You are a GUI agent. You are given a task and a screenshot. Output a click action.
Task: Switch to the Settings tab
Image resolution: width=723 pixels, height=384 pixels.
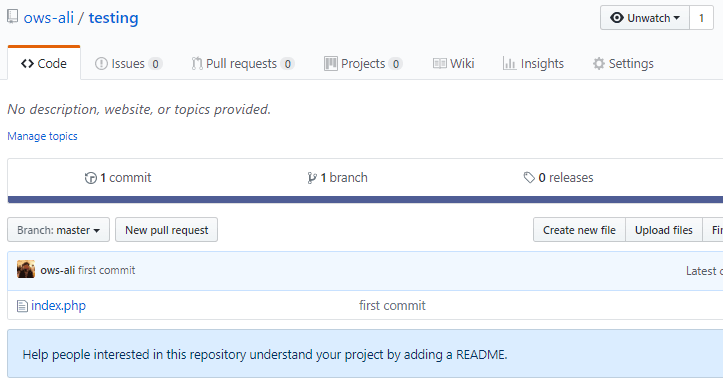click(623, 64)
